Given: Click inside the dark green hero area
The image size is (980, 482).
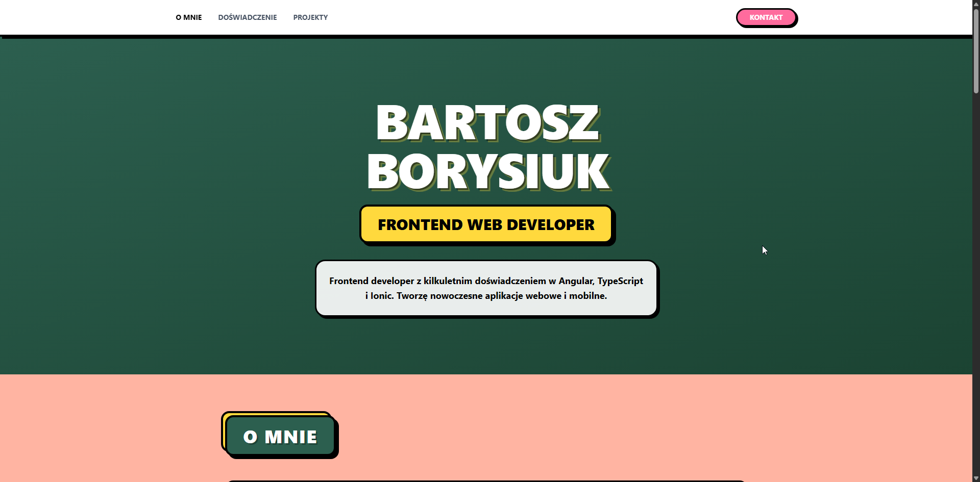Looking at the screenshot, I should coord(153,204).
